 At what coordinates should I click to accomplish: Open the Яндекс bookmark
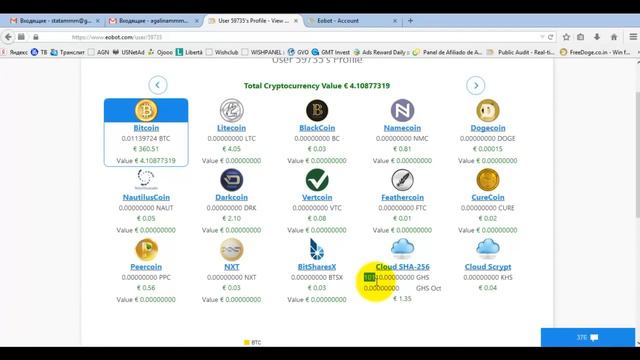(x=15, y=52)
